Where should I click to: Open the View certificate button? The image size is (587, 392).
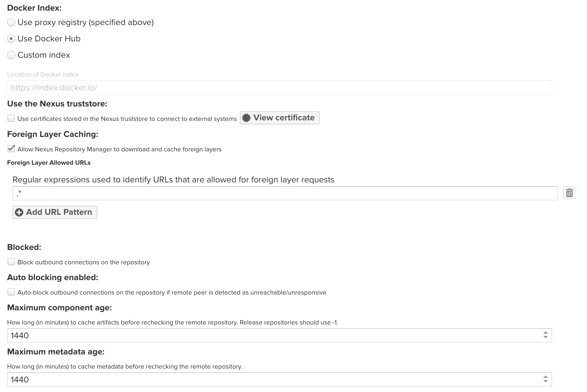(x=280, y=118)
